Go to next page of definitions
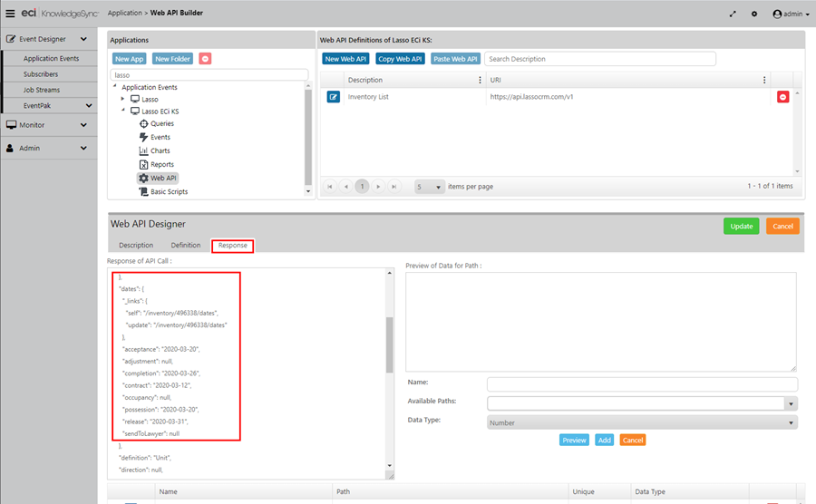The image size is (816, 504). click(378, 186)
